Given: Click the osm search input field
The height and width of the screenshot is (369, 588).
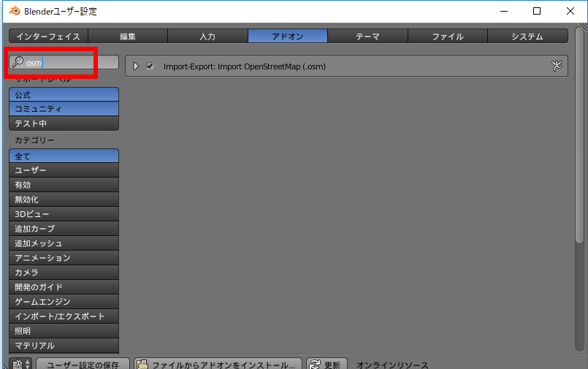Looking at the screenshot, I should [x=64, y=62].
